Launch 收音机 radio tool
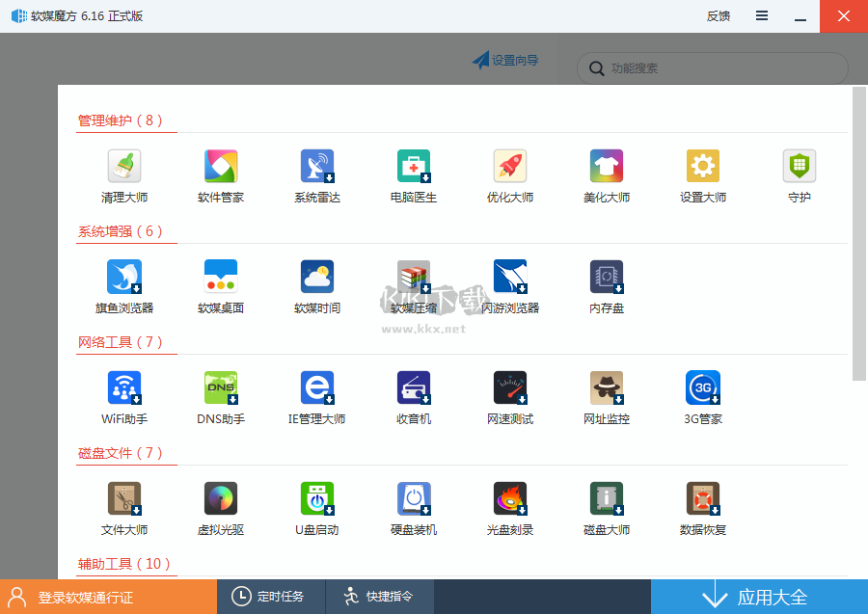868x614 pixels. point(413,396)
